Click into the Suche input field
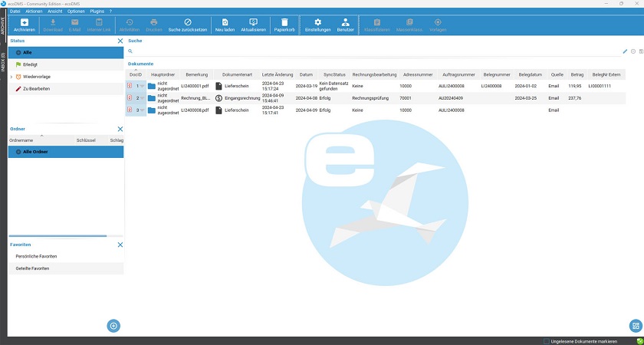Screen dimensions: 644x345 [376, 51]
